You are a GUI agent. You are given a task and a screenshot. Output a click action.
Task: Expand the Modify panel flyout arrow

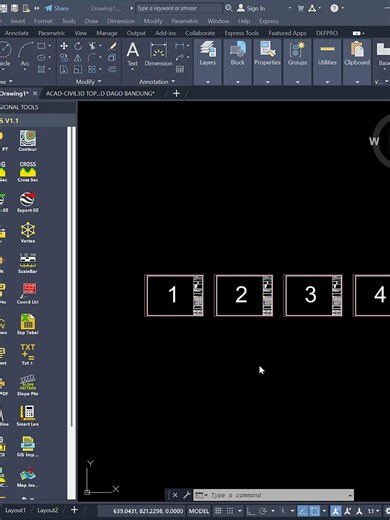99,81
